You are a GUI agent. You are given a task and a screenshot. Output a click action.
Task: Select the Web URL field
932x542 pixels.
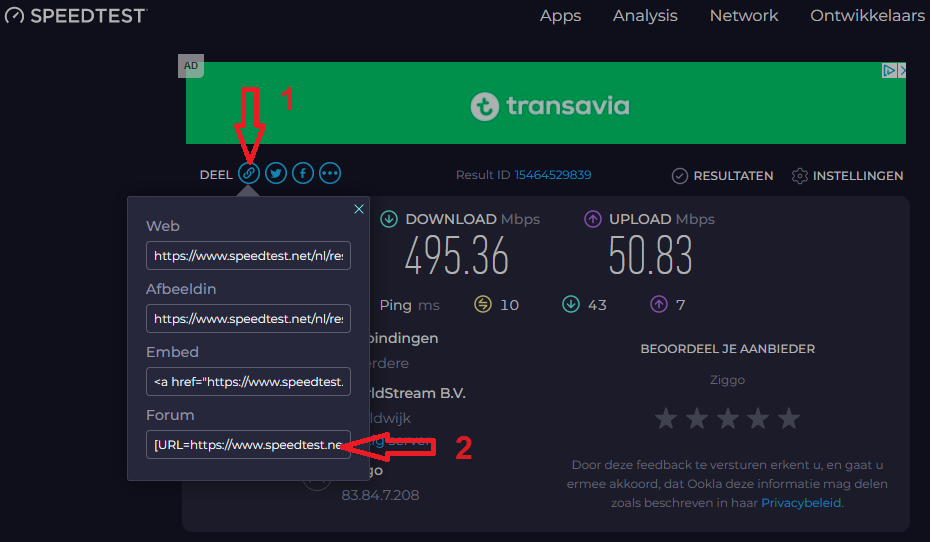click(248, 256)
